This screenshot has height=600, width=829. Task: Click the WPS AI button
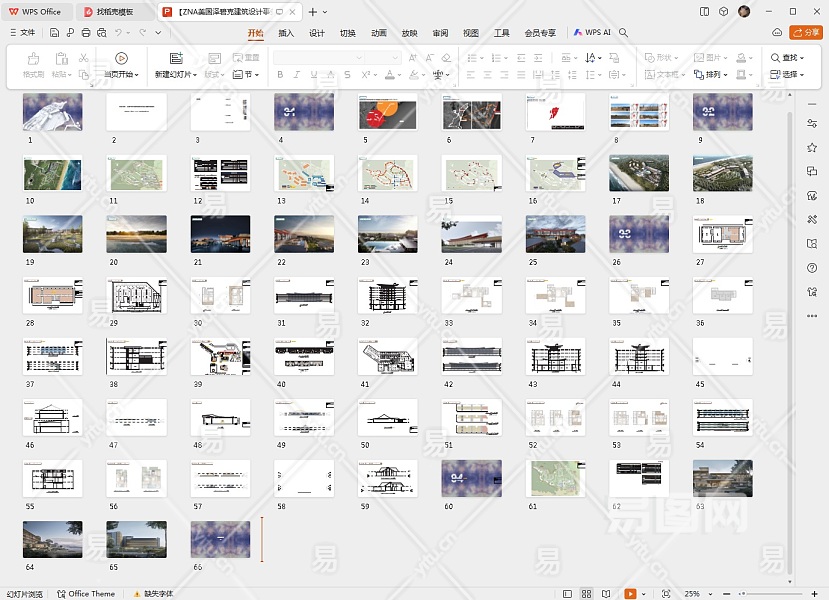pos(592,33)
